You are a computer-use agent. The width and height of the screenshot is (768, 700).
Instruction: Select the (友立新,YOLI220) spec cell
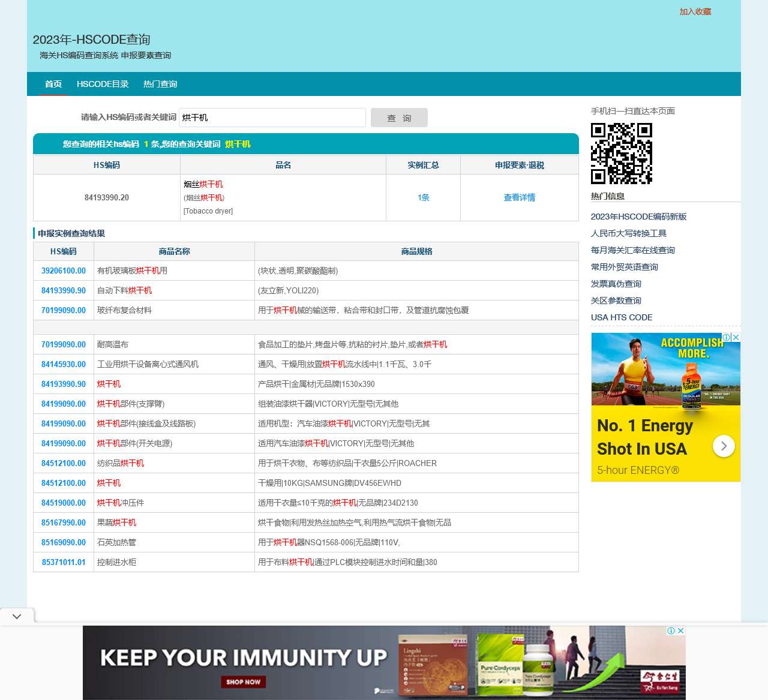(x=416, y=290)
